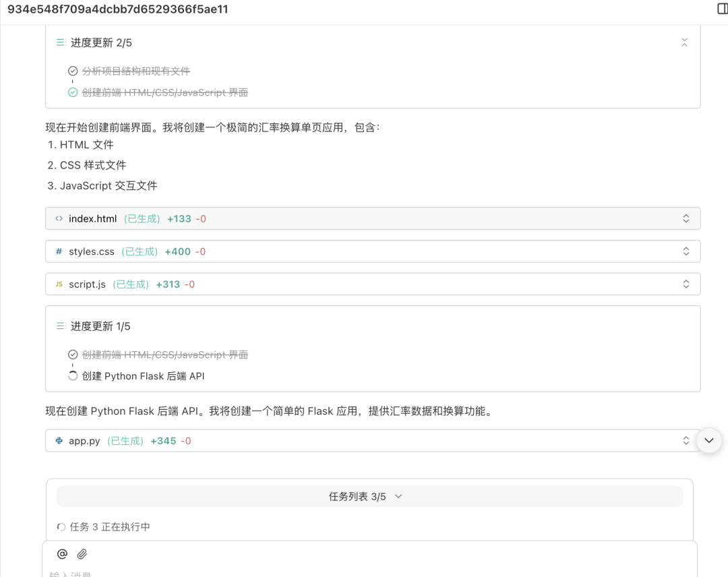Expand the index.html diff details
728x577 pixels.
pos(686,218)
